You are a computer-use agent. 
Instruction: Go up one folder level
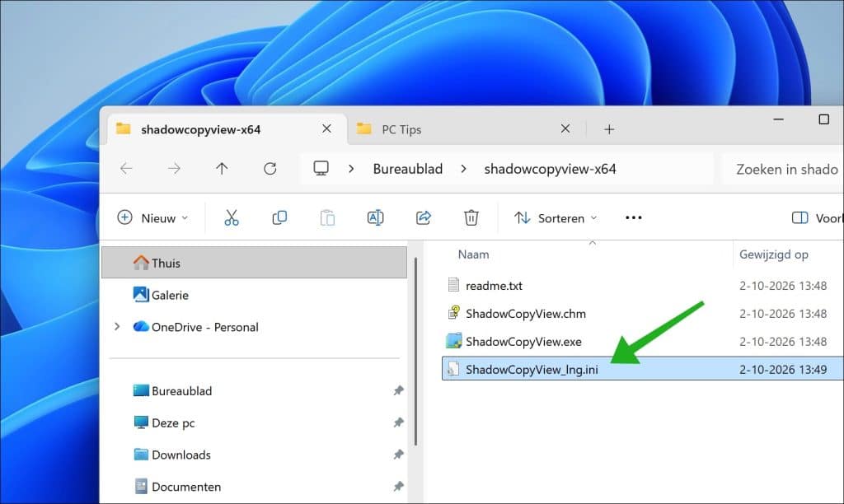click(x=222, y=169)
